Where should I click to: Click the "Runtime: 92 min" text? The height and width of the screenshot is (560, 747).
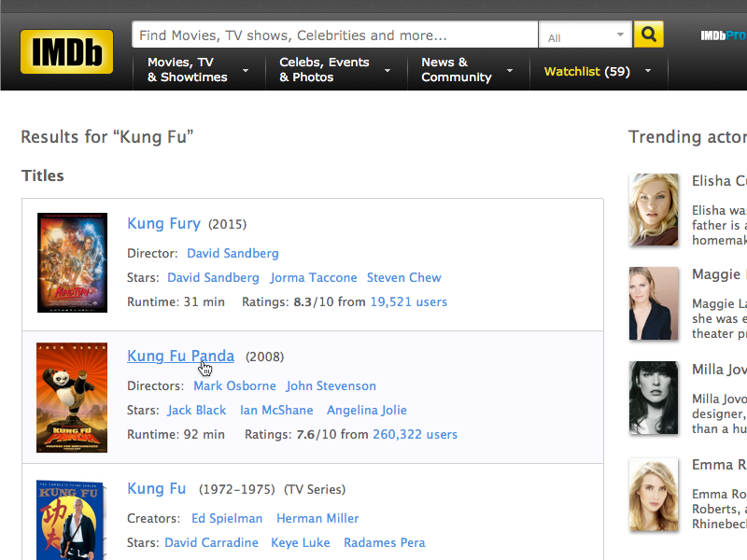coord(176,434)
